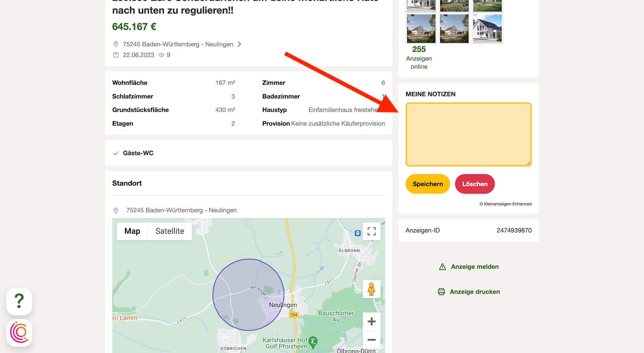Select the Map view tab
644x353 pixels.
[132, 231]
